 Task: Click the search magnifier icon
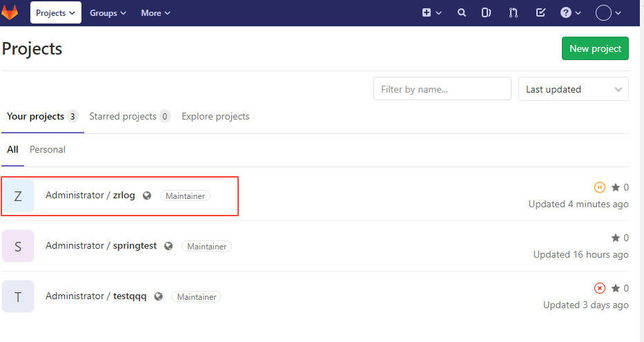tap(462, 12)
